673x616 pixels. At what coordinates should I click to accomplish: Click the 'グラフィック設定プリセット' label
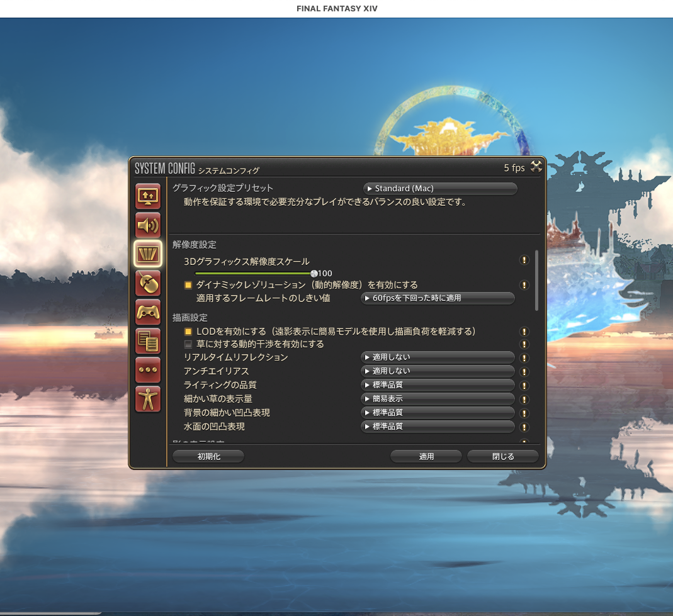[223, 188]
